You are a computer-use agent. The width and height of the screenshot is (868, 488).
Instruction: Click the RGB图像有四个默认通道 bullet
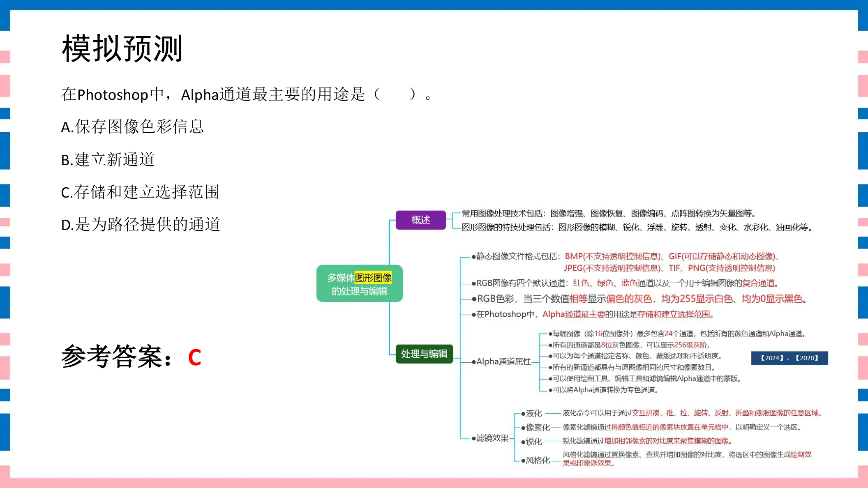click(625, 283)
